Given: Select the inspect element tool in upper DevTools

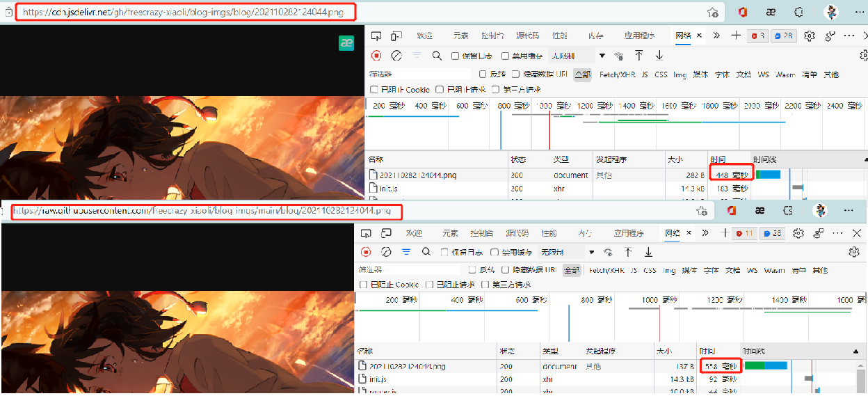Looking at the screenshot, I should [376, 35].
